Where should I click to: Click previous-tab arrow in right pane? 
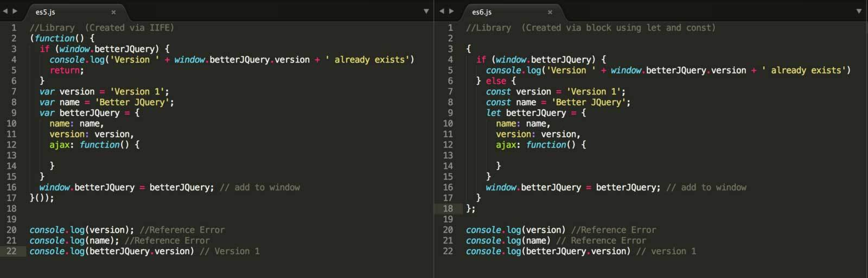coord(442,11)
